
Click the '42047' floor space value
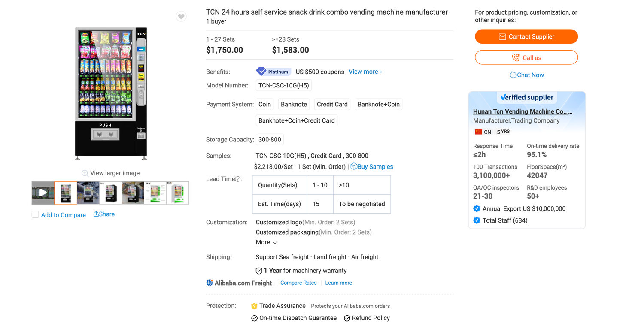(x=537, y=175)
